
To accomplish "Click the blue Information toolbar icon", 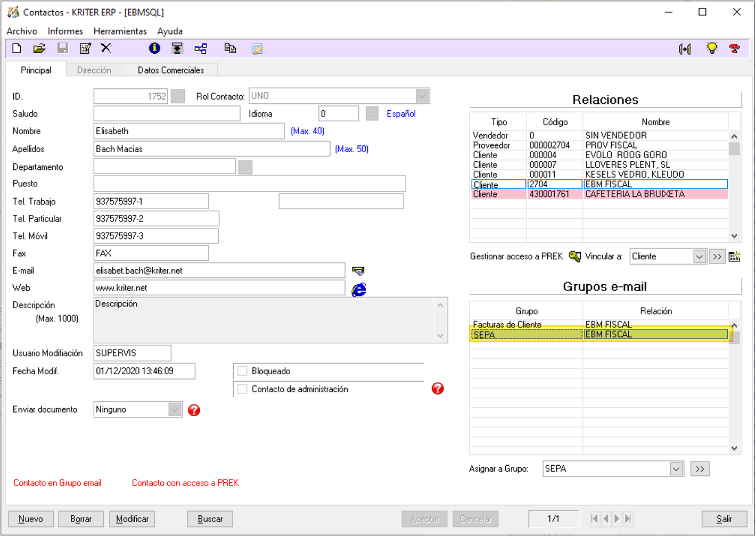I will pos(154,48).
